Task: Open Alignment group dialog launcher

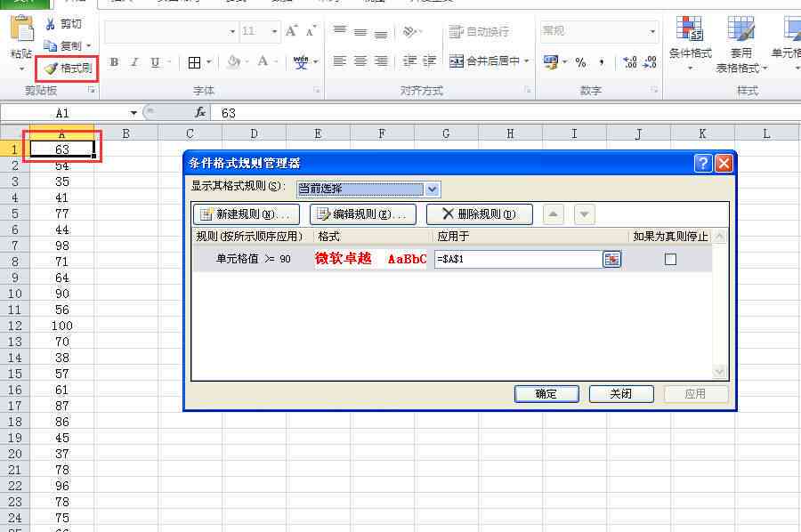Action: [x=527, y=91]
